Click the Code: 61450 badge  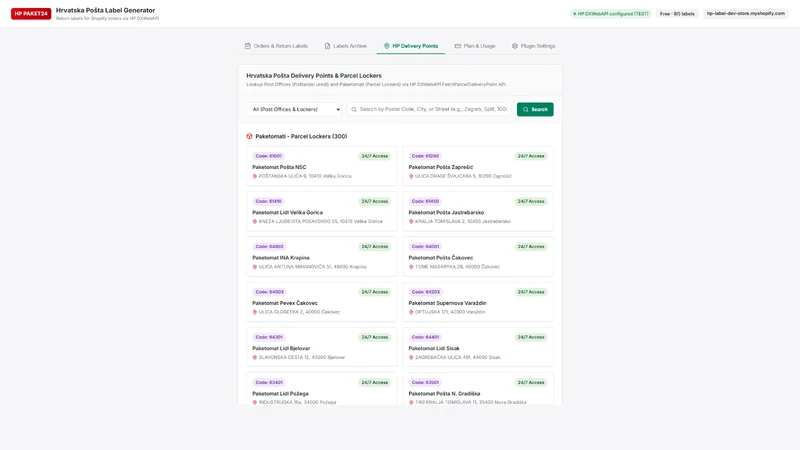[425, 202]
